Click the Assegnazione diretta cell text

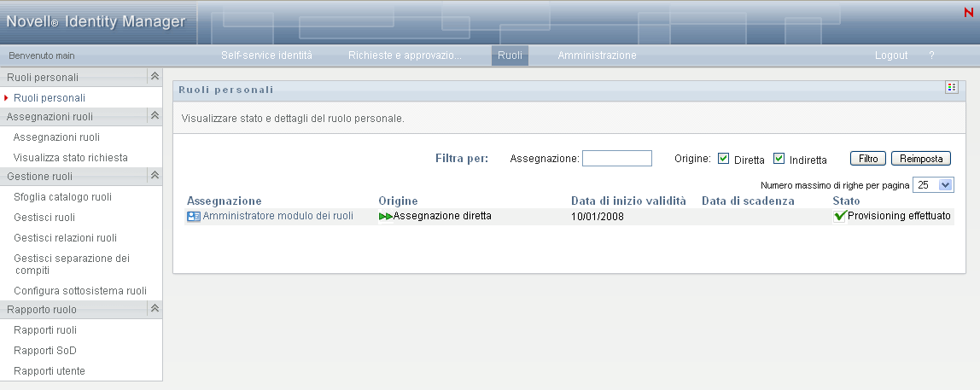pyautogui.click(x=442, y=216)
